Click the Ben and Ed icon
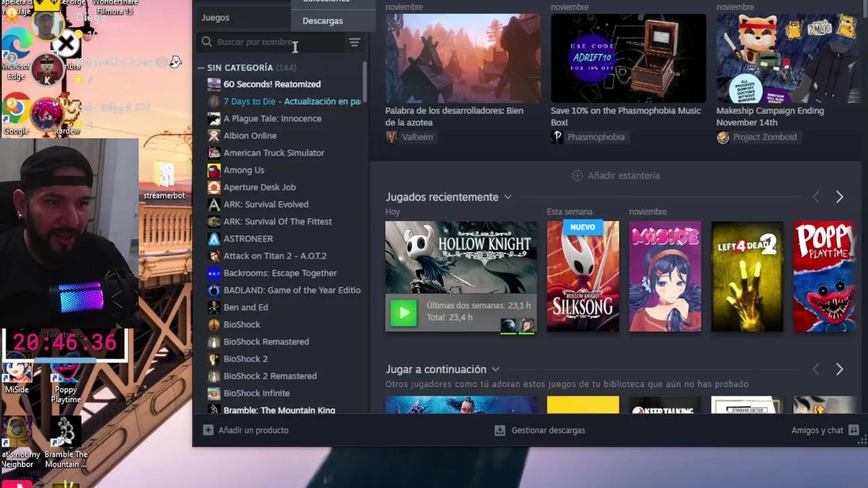 (x=214, y=307)
